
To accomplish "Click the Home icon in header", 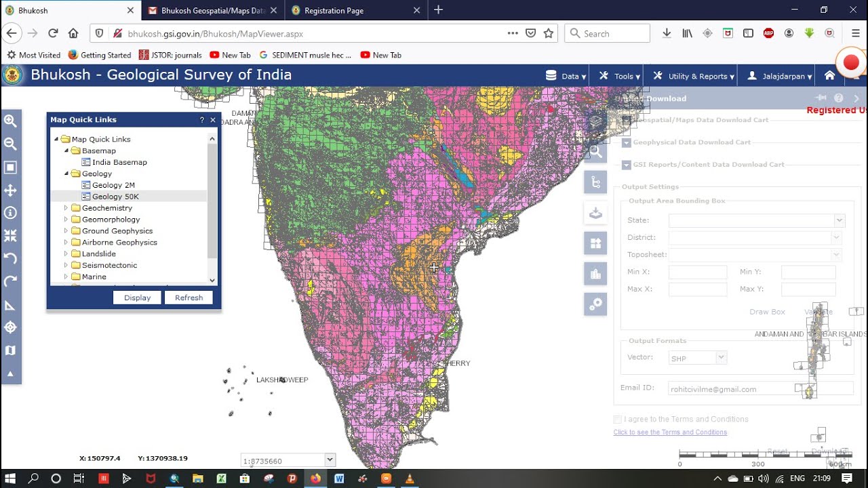I will [829, 75].
